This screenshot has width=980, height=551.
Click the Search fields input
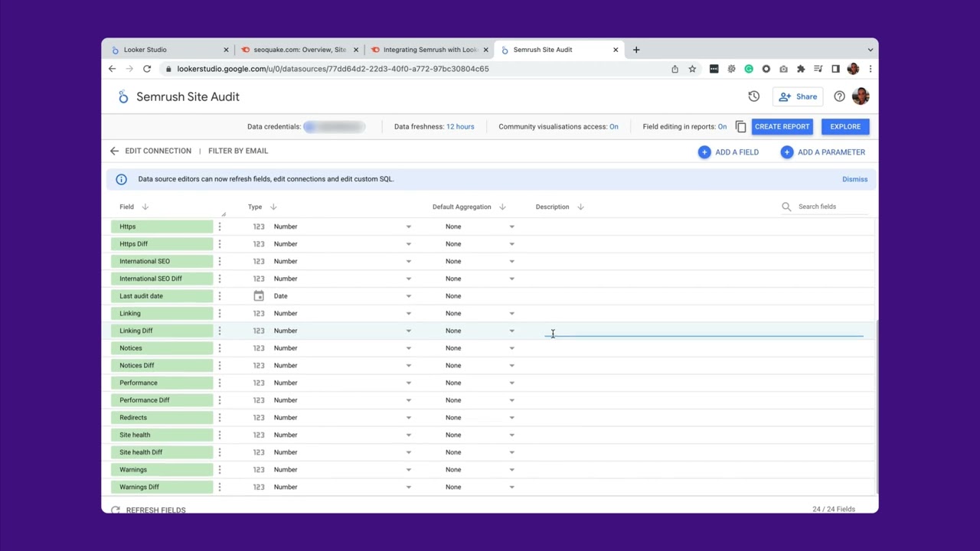tap(831, 207)
